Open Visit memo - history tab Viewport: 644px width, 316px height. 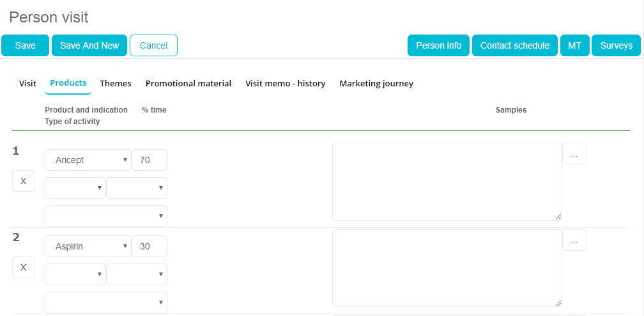point(285,83)
